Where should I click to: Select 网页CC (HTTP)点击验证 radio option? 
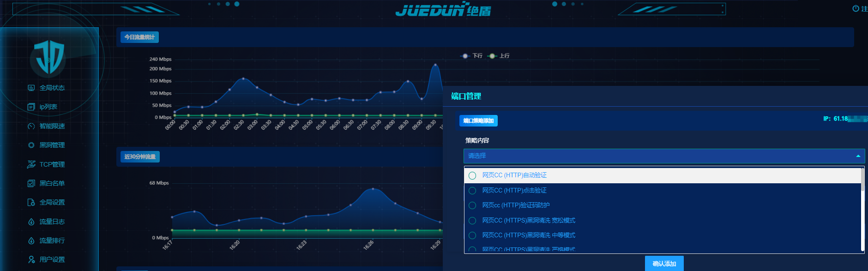[x=472, y=191]
